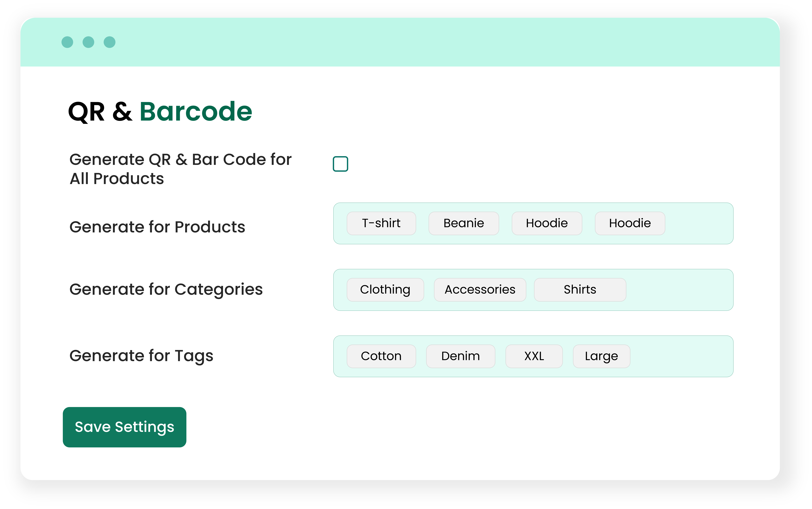
Task: Select the Cotton tag chip
Action: pyautogui.click(x=381, y=356)
